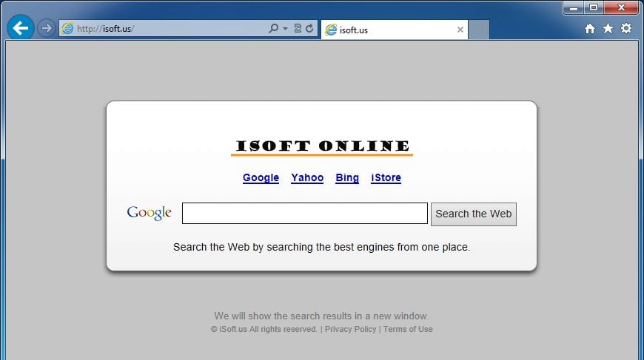Click the Forward navigation arrow
This screenshot has height=360, width=644.
pyautogui.click(x=47, y=28)
